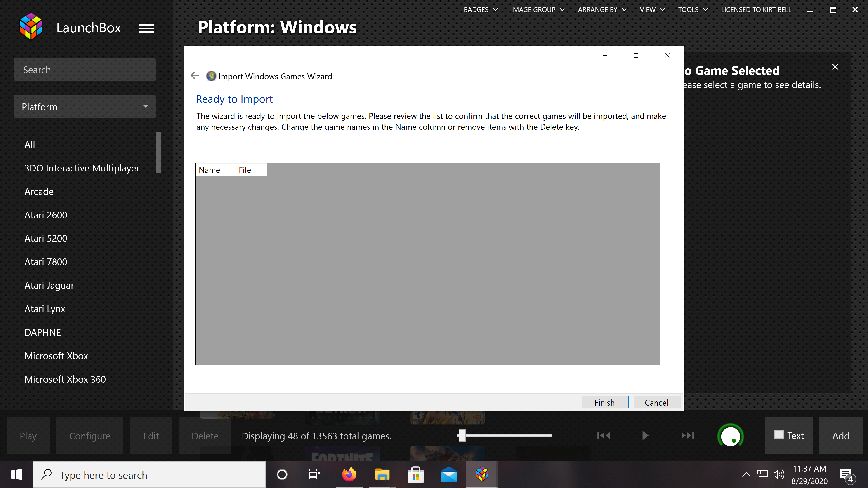Open the LaunchBox hamburger menu
The image size is (868, 488).
[146, 28]
